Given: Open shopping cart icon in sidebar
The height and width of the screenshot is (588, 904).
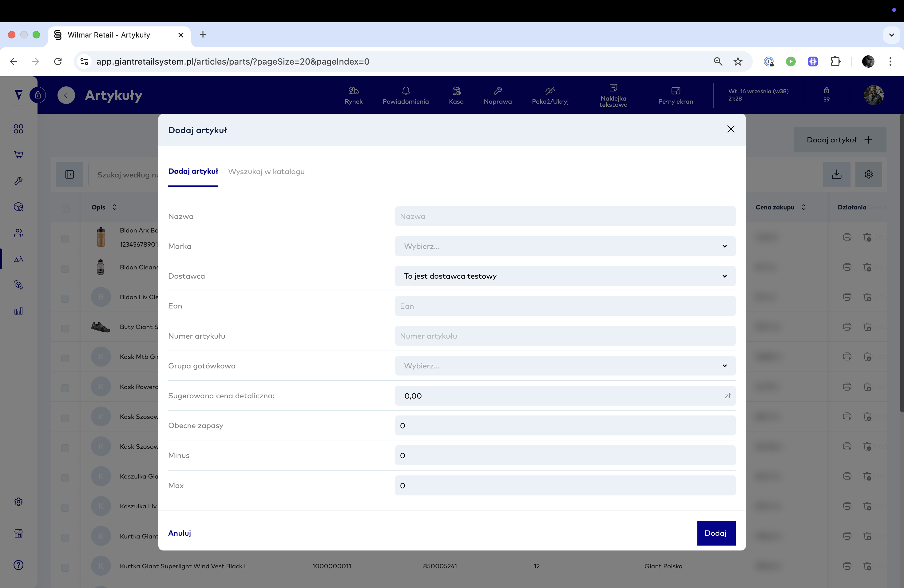Looking at the screenshot, I should [18, 154].
